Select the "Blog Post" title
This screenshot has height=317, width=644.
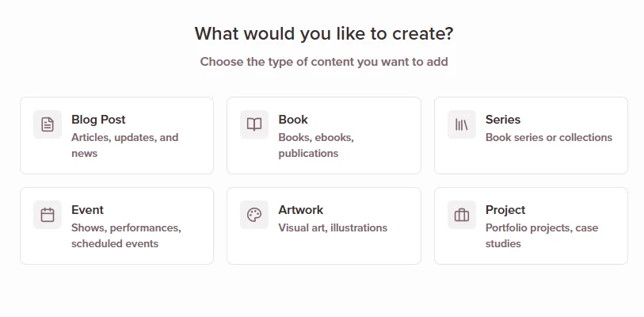pos(98,120)
